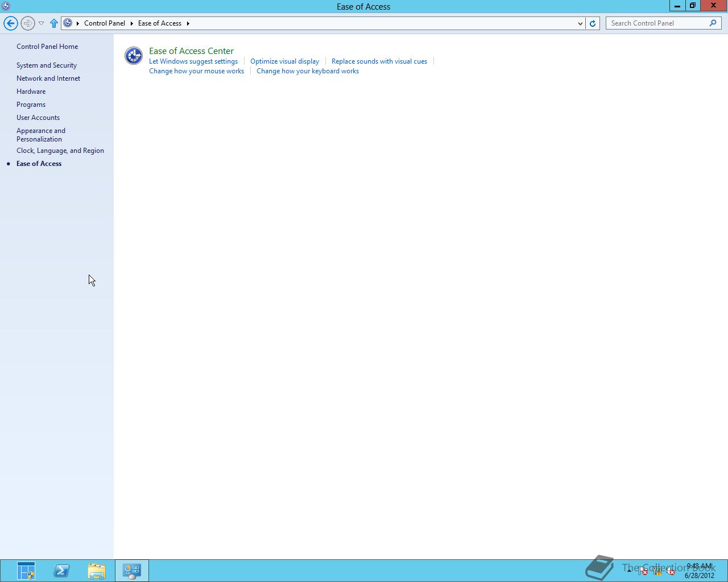Open Network and Internet category
728x582 pixels.
tap(48, 78)
